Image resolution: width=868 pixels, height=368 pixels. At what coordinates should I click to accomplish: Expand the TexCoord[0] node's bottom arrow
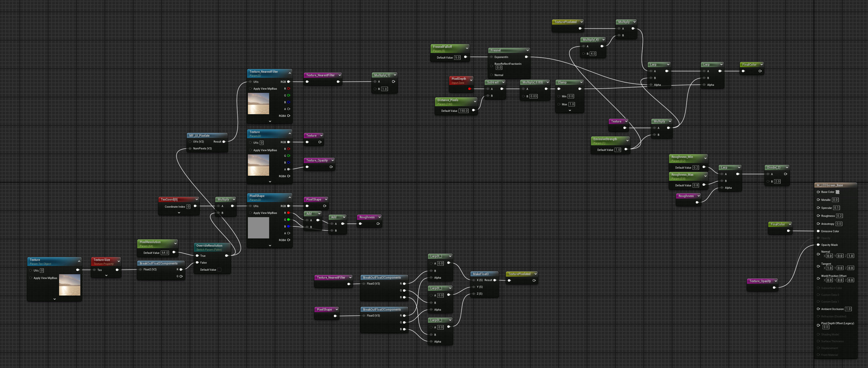[179, 213]
